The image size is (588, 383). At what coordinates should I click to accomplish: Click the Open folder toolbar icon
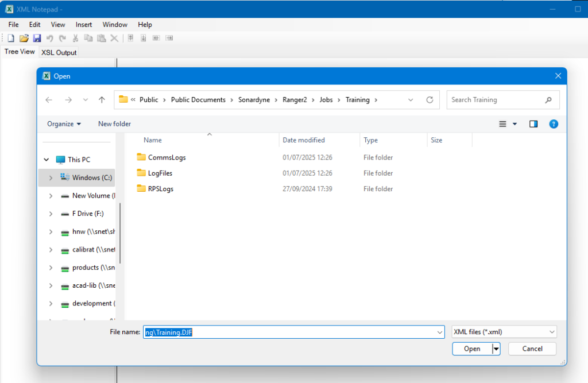pos(24,38)
